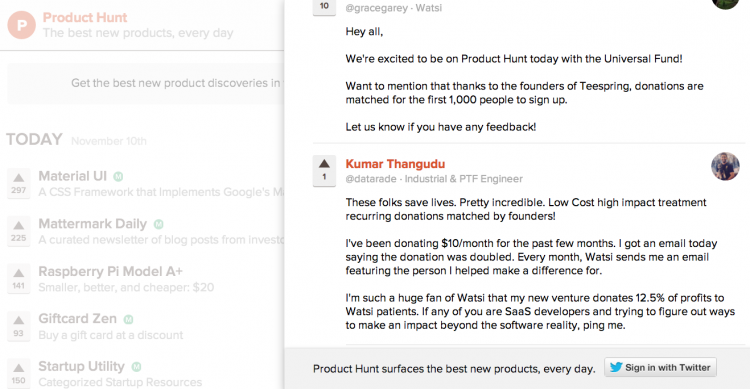Click the maker badge beside Mattermark Daily

click(158, 224)
